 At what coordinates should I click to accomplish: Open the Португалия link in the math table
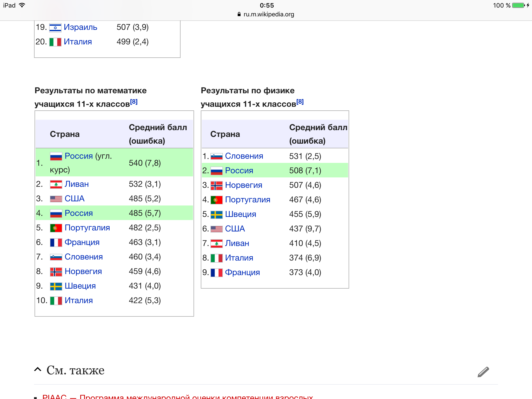[87, 228]
